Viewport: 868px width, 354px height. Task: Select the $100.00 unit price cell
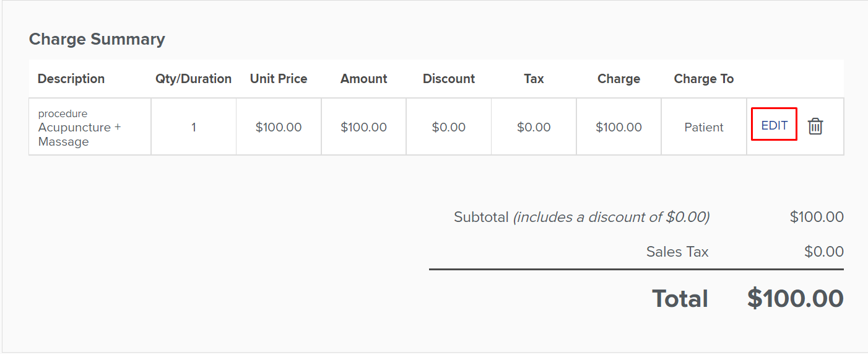pyautogui.click(x=279, y=127)
